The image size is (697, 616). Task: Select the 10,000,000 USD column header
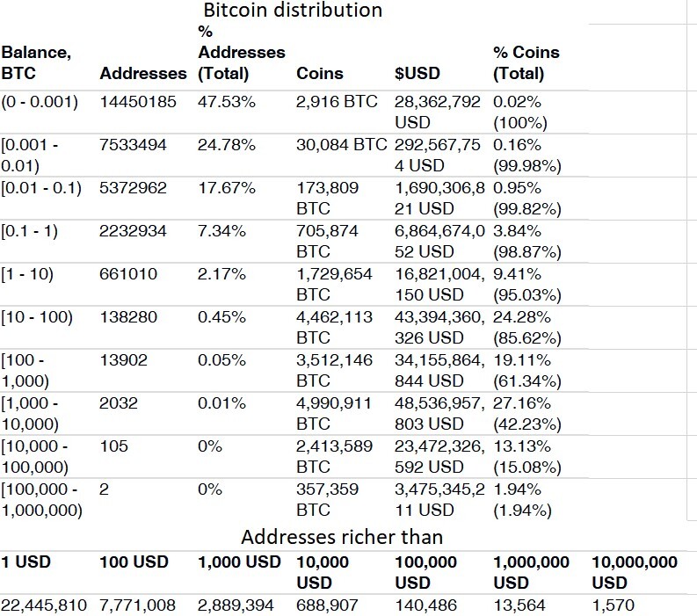click(x=635, y=572)
